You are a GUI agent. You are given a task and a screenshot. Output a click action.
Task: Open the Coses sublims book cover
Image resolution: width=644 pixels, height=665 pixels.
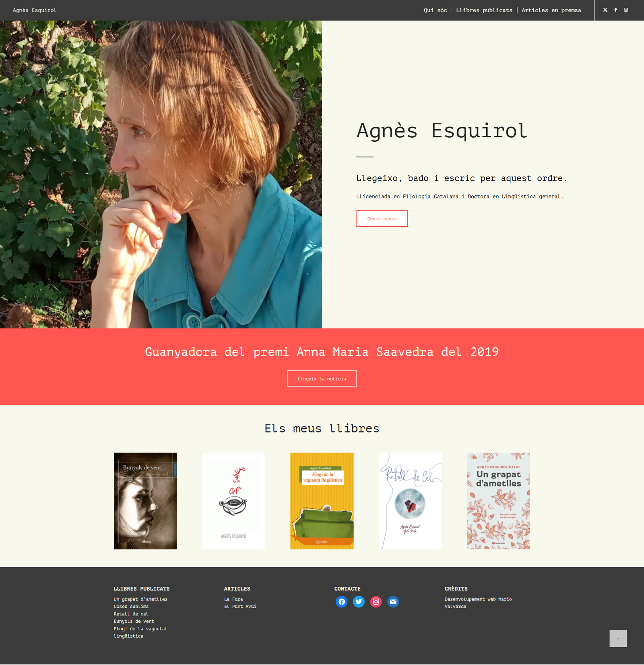tap(233, 501)
